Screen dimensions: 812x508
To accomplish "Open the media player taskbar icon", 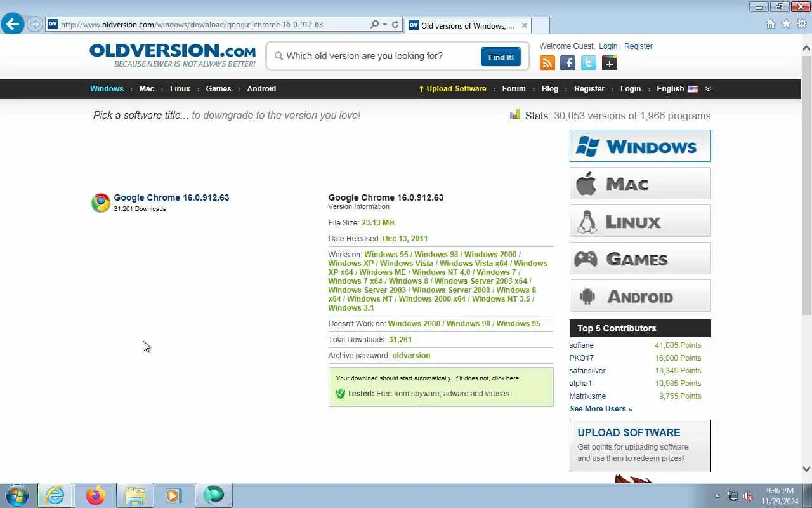I will (x=173, y=495).
